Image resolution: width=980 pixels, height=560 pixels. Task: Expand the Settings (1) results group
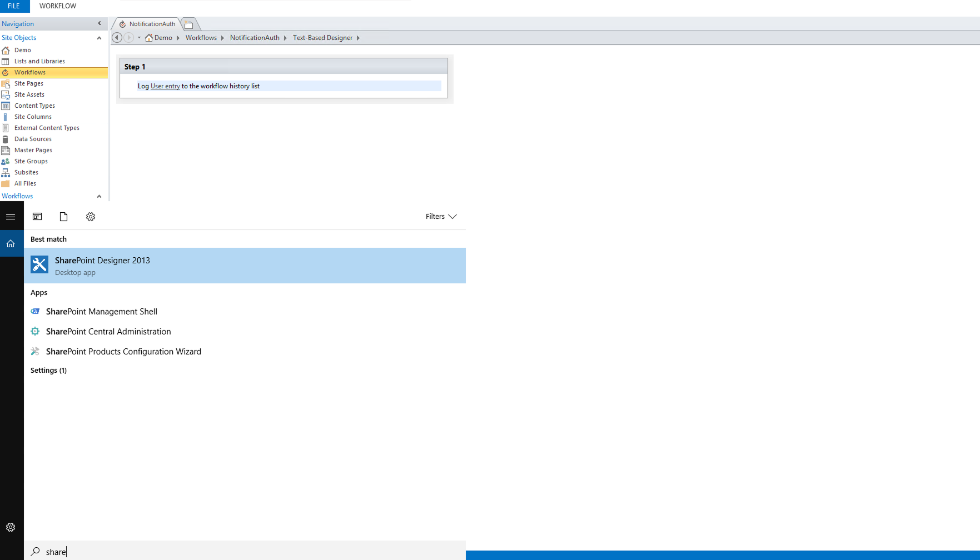point(48,371)
